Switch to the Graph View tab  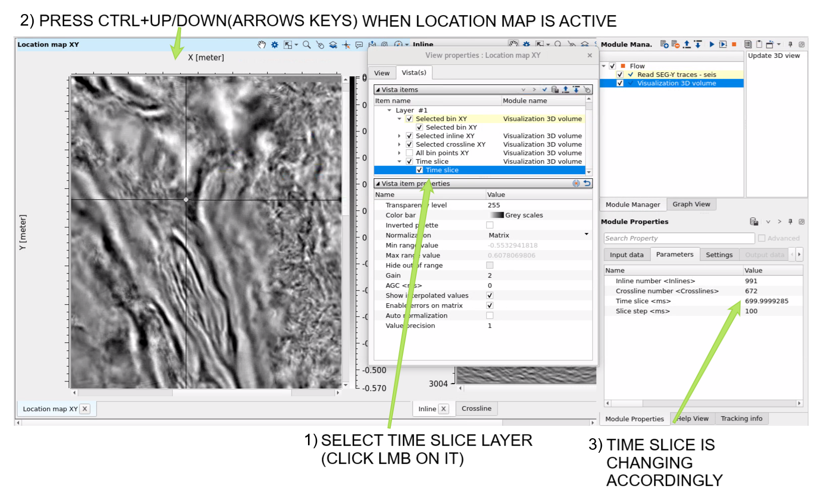pyautogui.click(x=691, y=204)
